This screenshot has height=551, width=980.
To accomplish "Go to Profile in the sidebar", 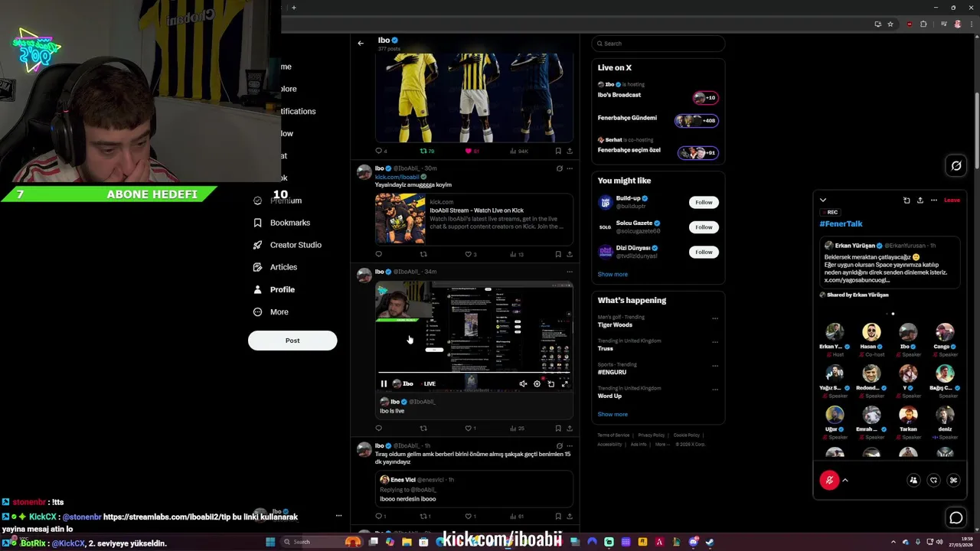I will coord(274,289).
